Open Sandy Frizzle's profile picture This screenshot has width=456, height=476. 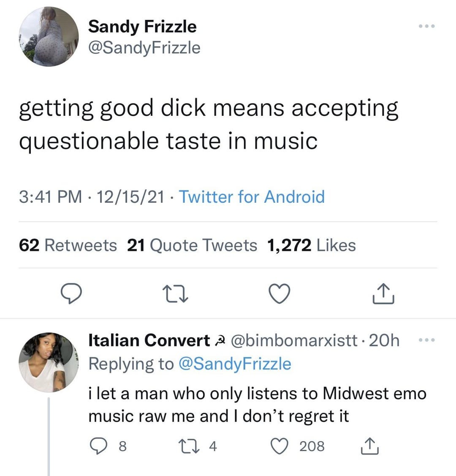click(x=49, y=37)
